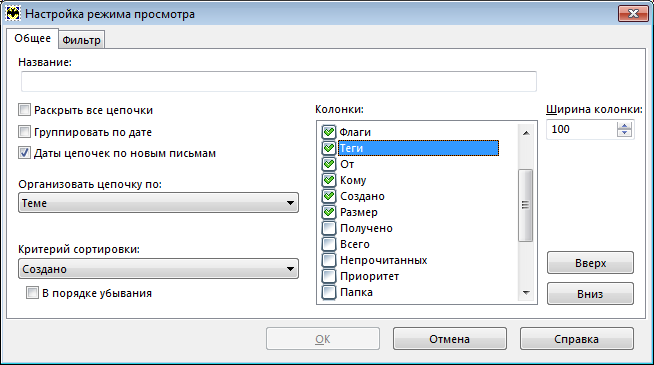The height and width of the screenshot is (365, 654).
Task: Enable the Приоритет column checkbox
Action: tap(329, 276)
